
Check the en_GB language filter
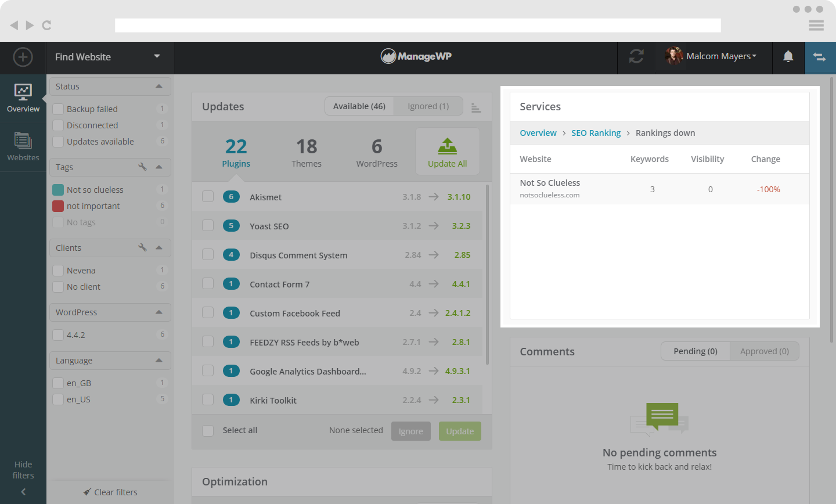tap(58, 383)
